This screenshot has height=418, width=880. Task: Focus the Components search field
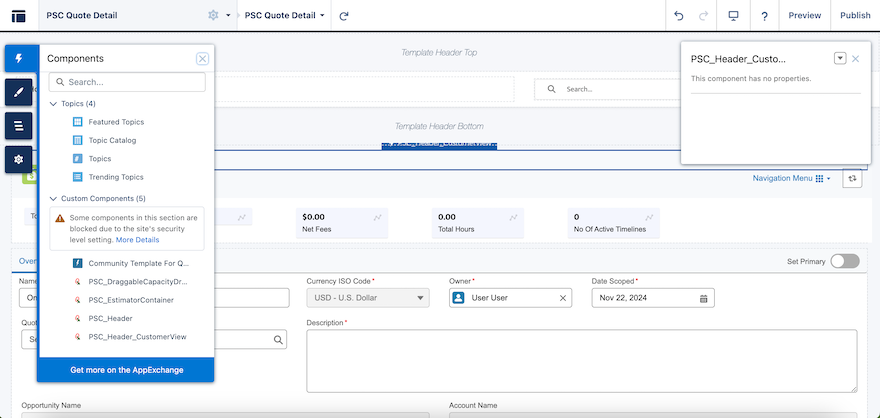click(x=127, y=82)
